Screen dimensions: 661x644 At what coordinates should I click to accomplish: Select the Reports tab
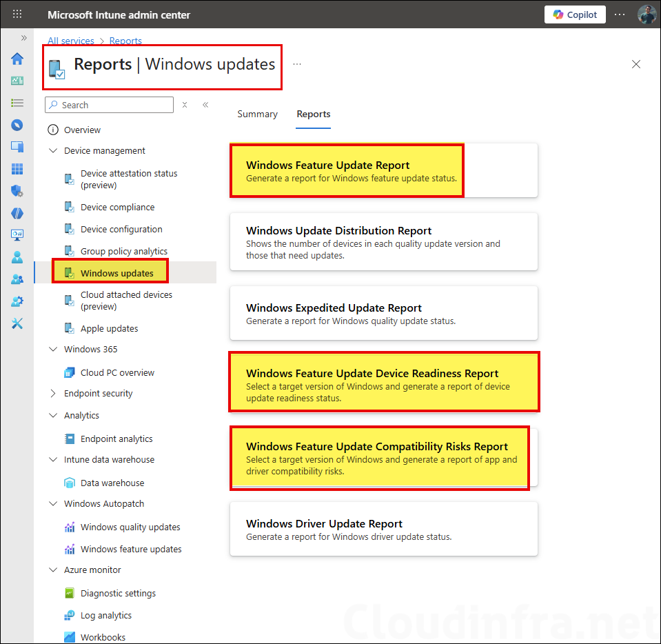pyautogui.click(x=314, y=114)
